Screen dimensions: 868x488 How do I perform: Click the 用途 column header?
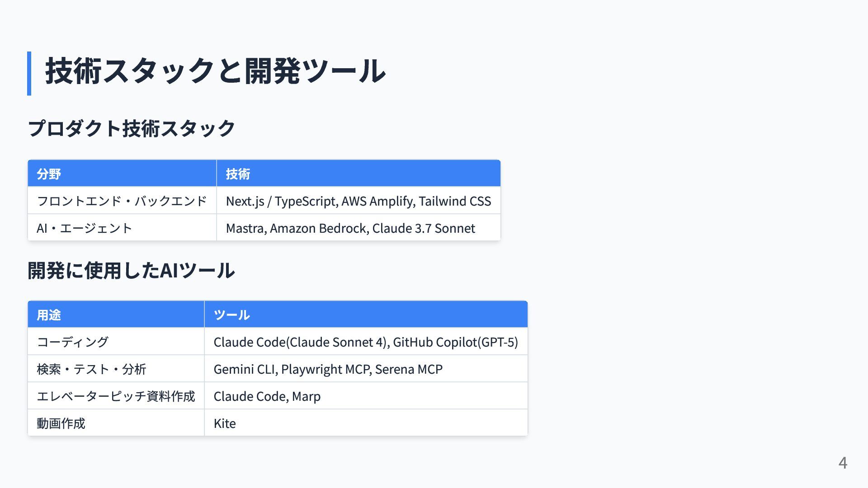tap(116, 314)
